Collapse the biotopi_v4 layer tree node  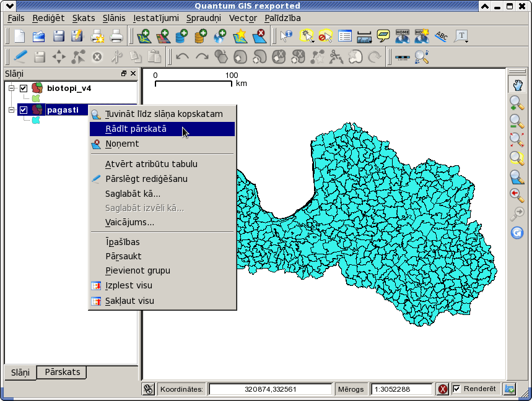click(x=12, y=88)
